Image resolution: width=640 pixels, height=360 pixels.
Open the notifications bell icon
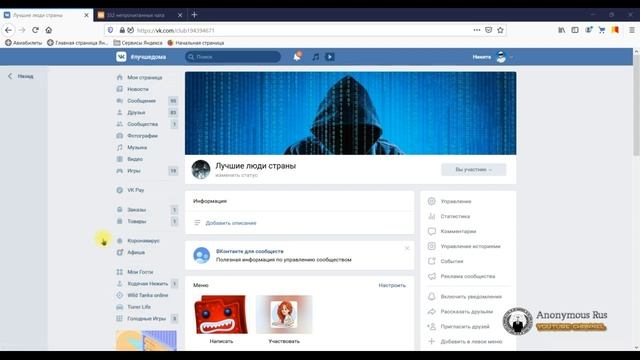pyautogui.click(x=297, y=57)
